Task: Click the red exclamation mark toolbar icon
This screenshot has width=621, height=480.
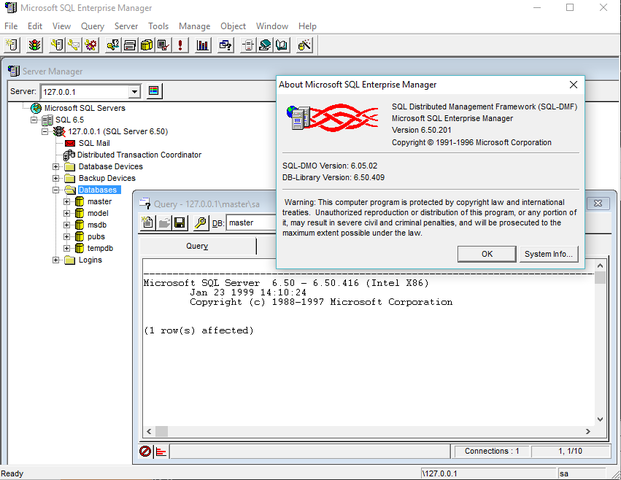Action: [x=180, y=45]
